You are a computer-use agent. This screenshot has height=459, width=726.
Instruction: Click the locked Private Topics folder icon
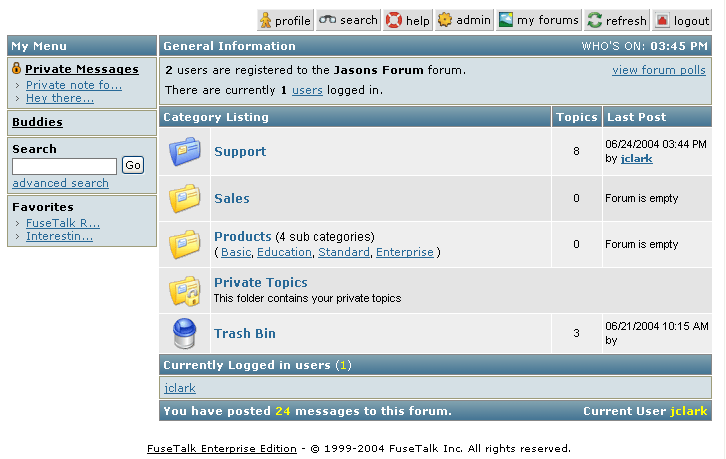[x=185, y=291]
